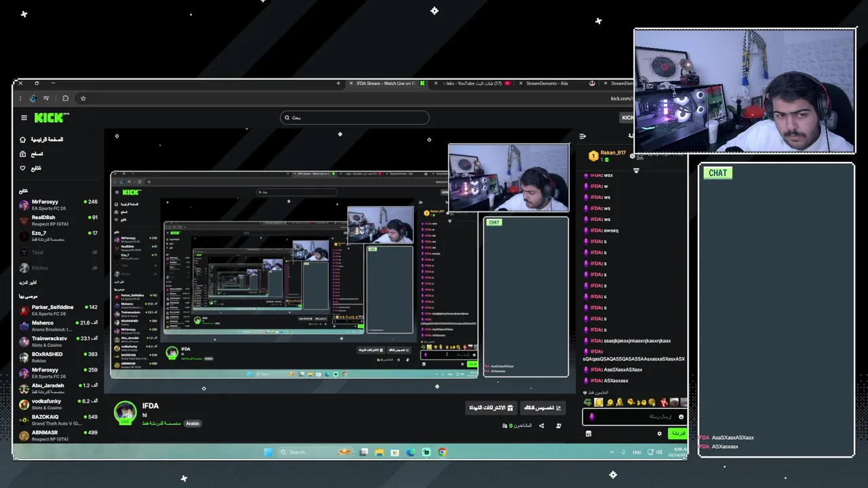Open a new browser tab
The image size is (868, 488).
pos(338,83)
